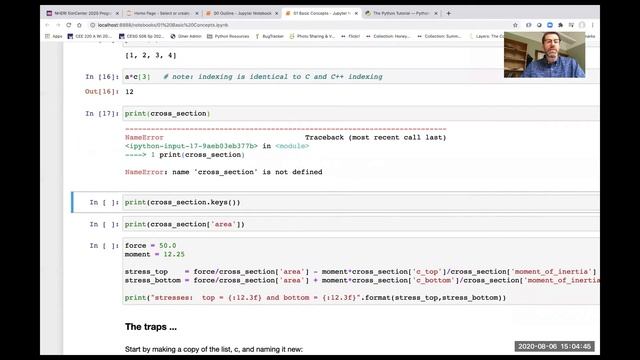Open the BugTracker bookmark
Viewport: 640px width, 360px height.
click(269, 36)
